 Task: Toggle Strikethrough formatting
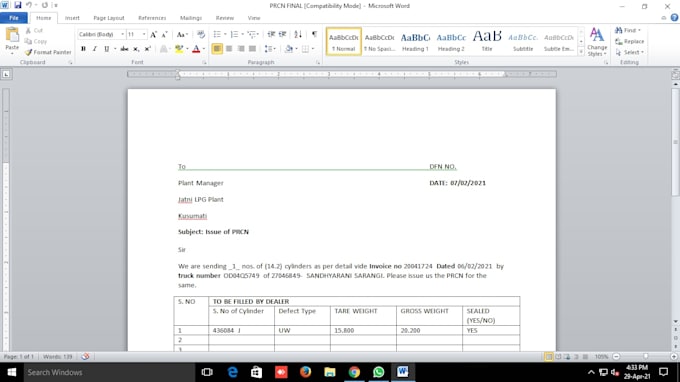(x=124, y=49)
